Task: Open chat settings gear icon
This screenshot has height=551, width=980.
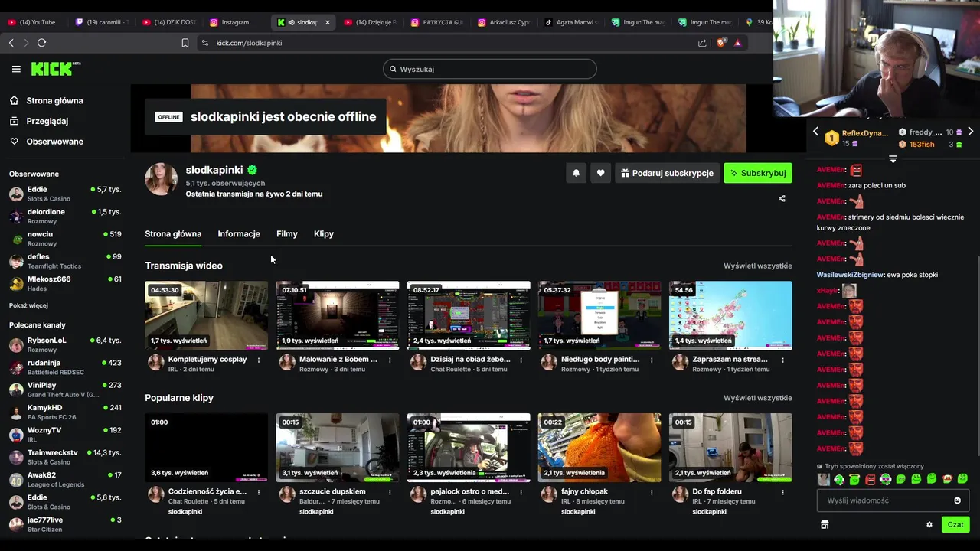Action: pyautogui.click(x=929, y=525)
